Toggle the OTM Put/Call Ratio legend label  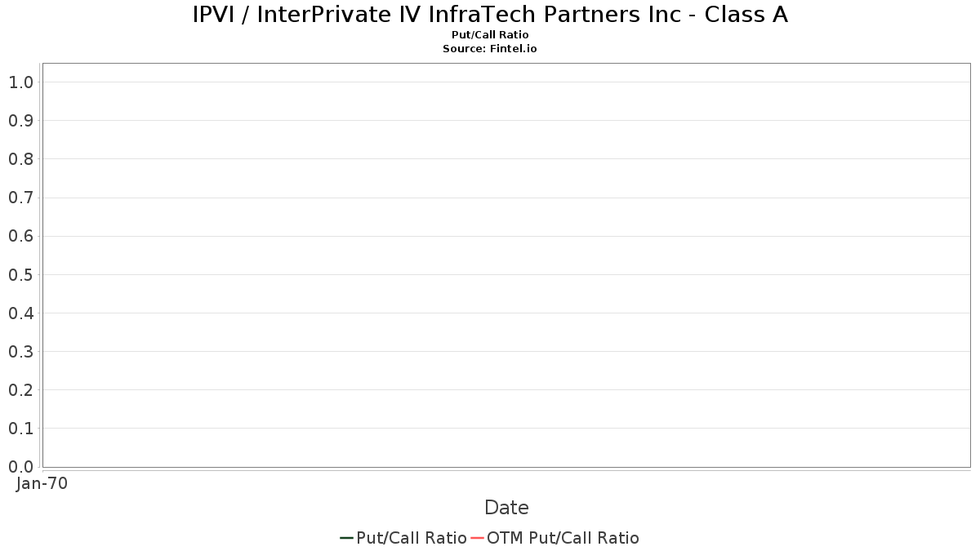[563, 538]
